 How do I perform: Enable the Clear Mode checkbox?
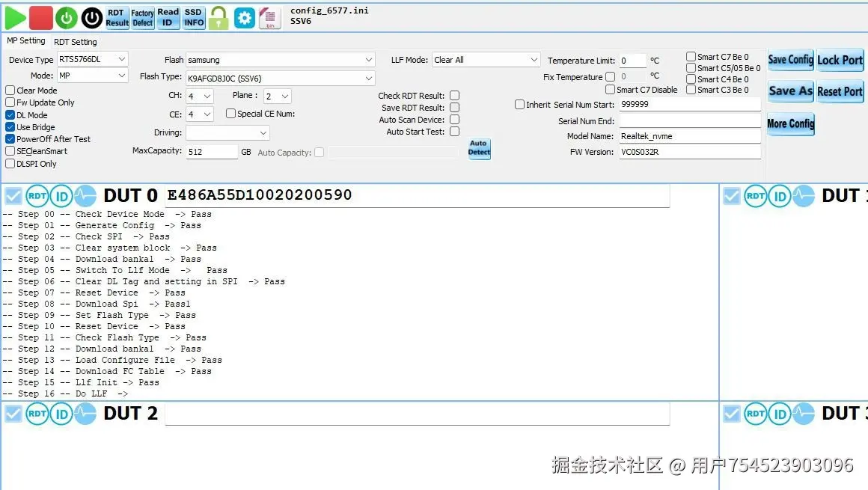click(x=10, y=91)
